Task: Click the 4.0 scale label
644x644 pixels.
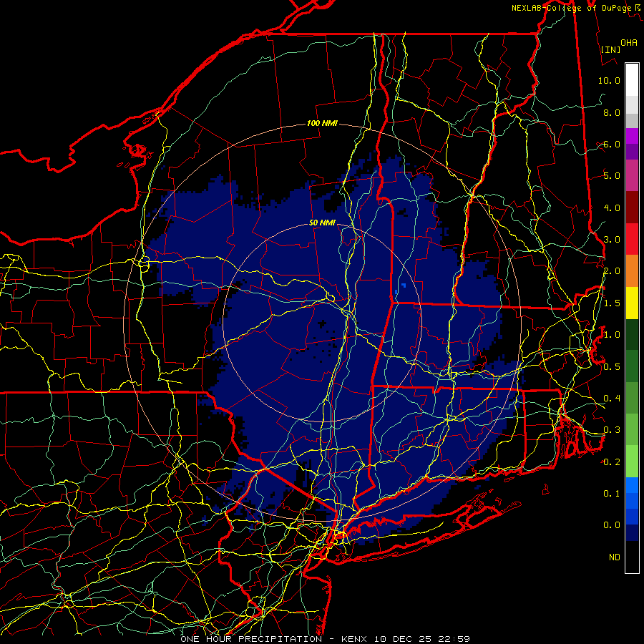Action: (612, 208)
